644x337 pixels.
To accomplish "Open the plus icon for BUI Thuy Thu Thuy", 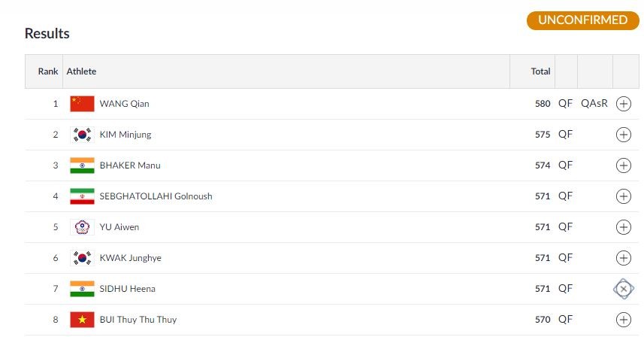I will (624, 320).
